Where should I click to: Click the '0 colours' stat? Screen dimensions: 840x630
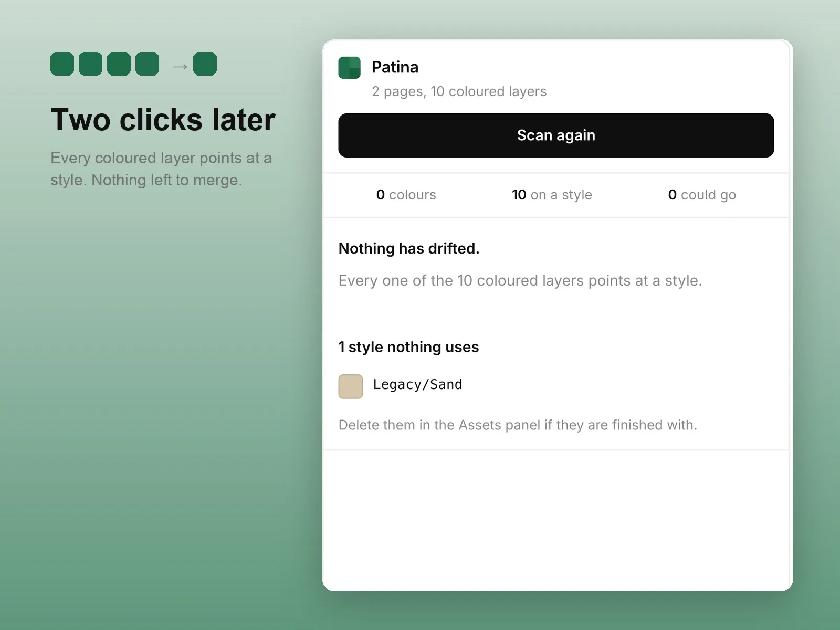tap(406, 195)
